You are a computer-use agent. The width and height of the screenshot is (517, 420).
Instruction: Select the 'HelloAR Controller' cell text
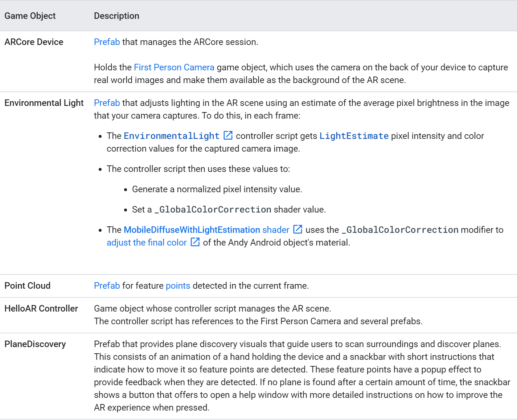pos(41,309)
